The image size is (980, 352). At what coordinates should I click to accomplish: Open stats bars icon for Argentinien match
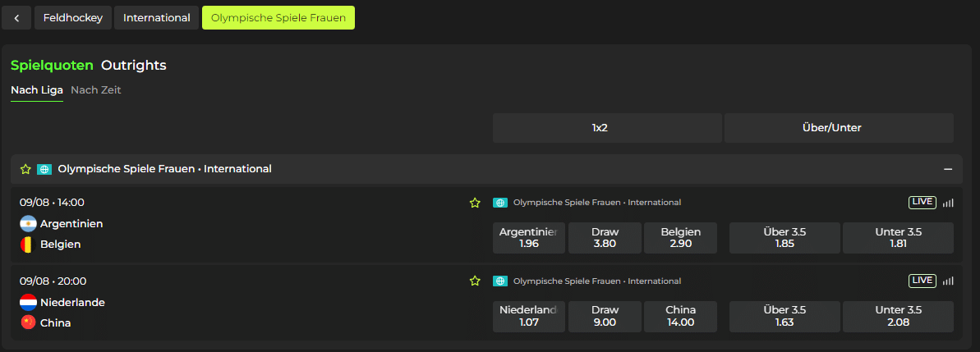pyautogui.click(x=948, y=203)
